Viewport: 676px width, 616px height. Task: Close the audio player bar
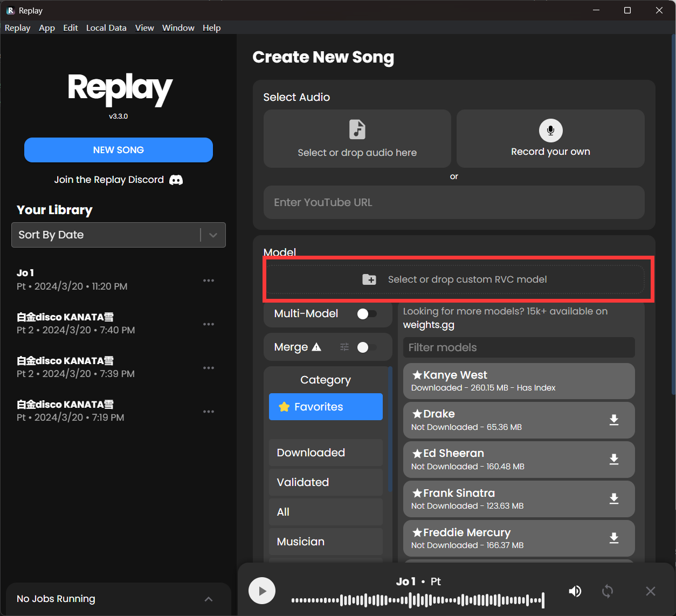(x=651, y=591)
